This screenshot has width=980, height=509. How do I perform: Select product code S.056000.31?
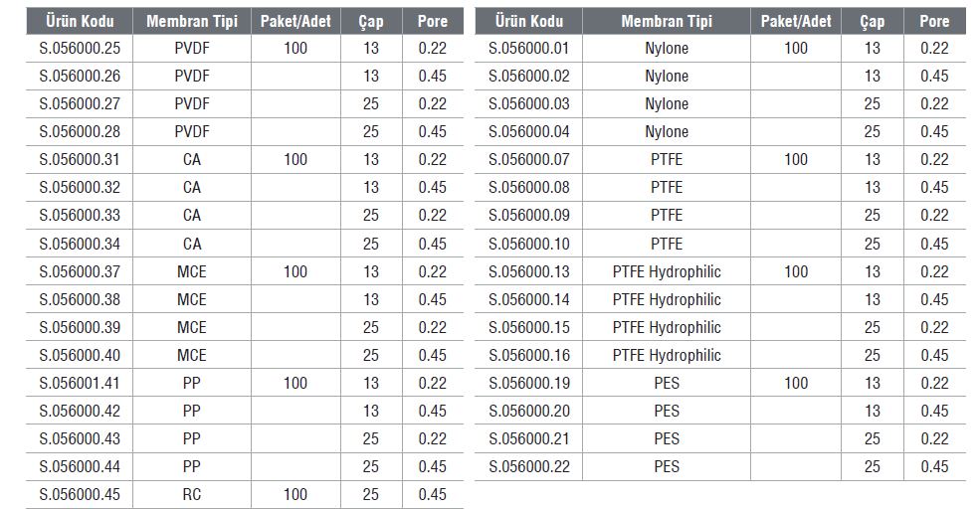80,160
